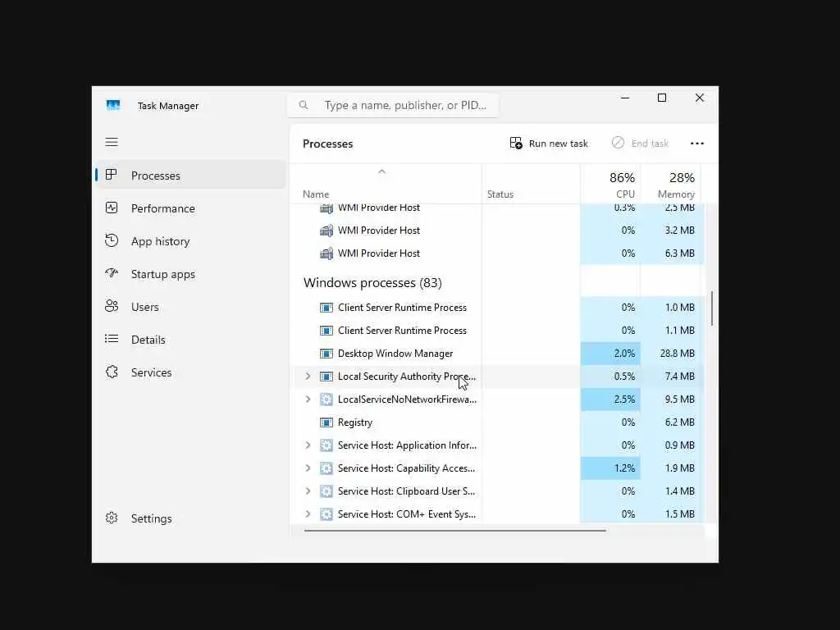Click the Registry process icon
The width and height of the screenshot is (840, 630).
pyautogui.click(x=326, y=422)
